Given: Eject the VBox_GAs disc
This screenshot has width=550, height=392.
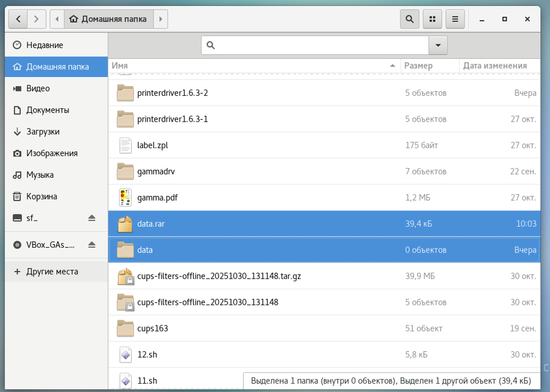Looking at the screenshot, I should pyautogui.click(x=92, y=245).
